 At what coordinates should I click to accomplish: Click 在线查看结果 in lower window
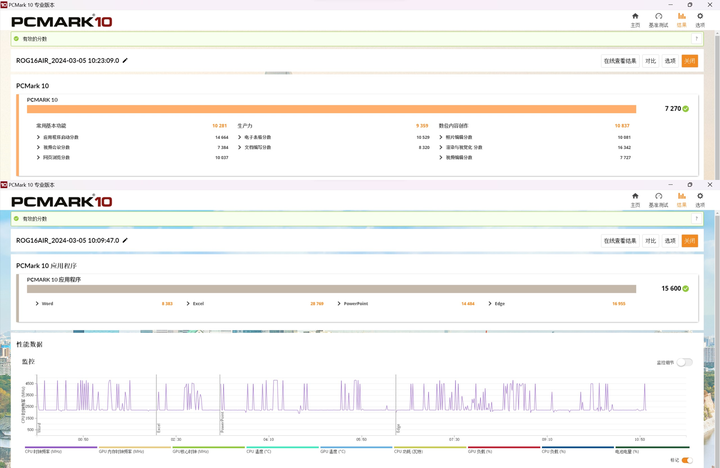[620, 241]
